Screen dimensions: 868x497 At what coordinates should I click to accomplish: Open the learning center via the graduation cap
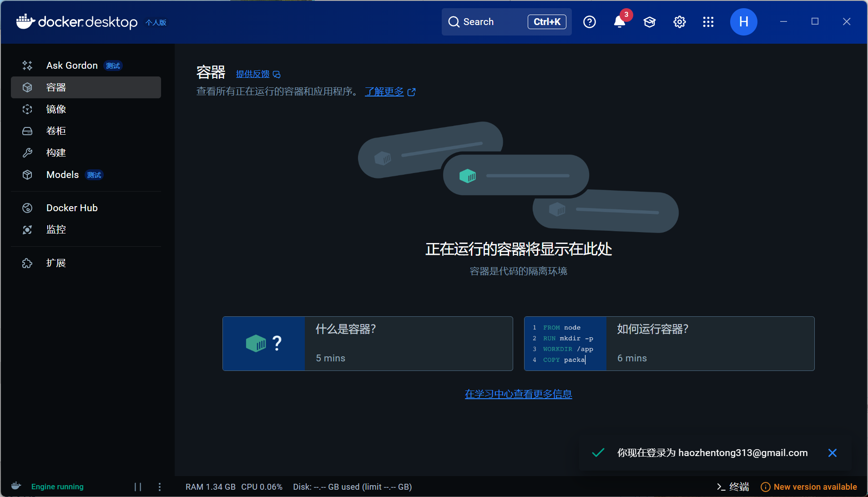click(648, 21)
